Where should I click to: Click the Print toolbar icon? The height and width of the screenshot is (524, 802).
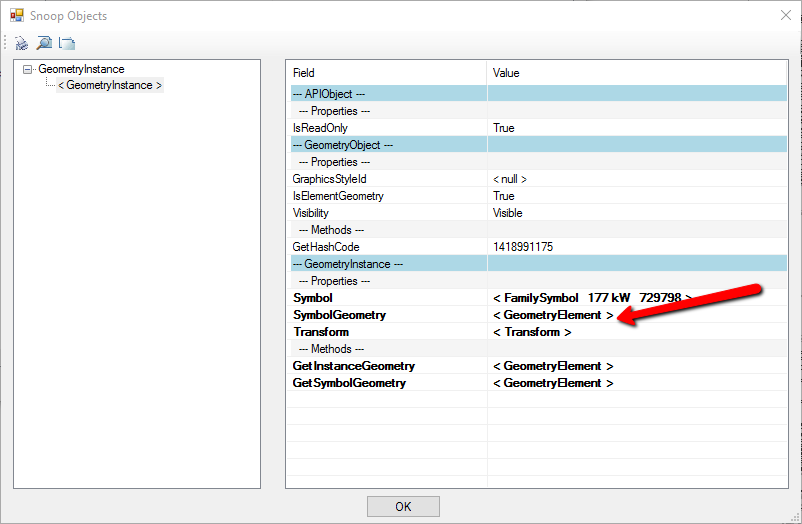tap(21, 43)
